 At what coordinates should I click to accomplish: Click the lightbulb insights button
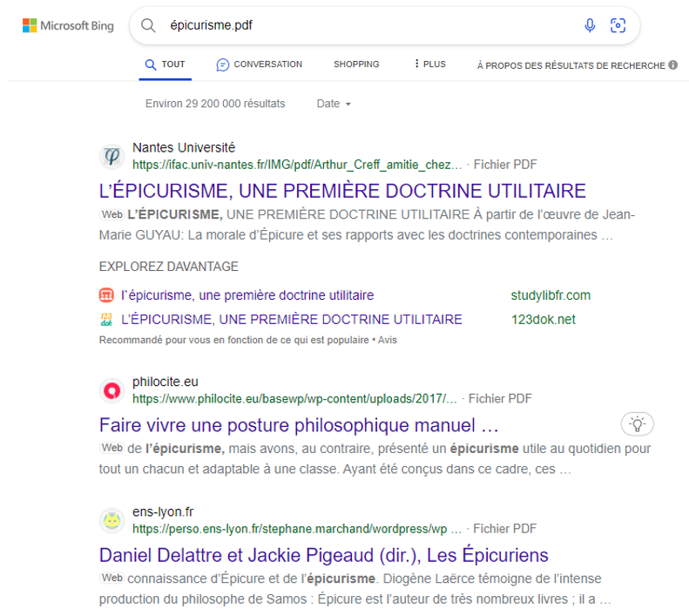coord(637,424)
